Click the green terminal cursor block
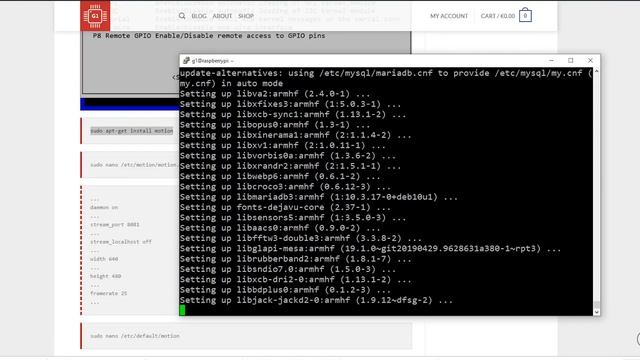Image resolution: width=640 pixels, height=360 pixels. tap(182, 310)
